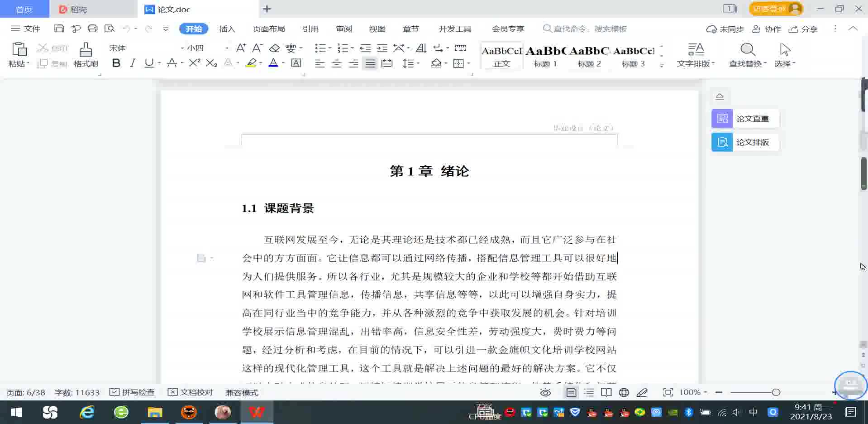Click the 论文查重 sidebar icon
Viewport: 868px width, 424px height.
[722, 119]
